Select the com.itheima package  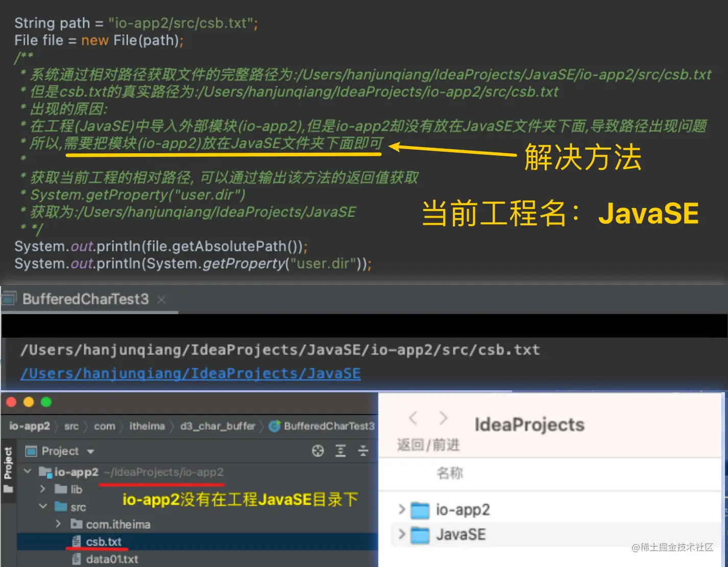pos(118,524)
